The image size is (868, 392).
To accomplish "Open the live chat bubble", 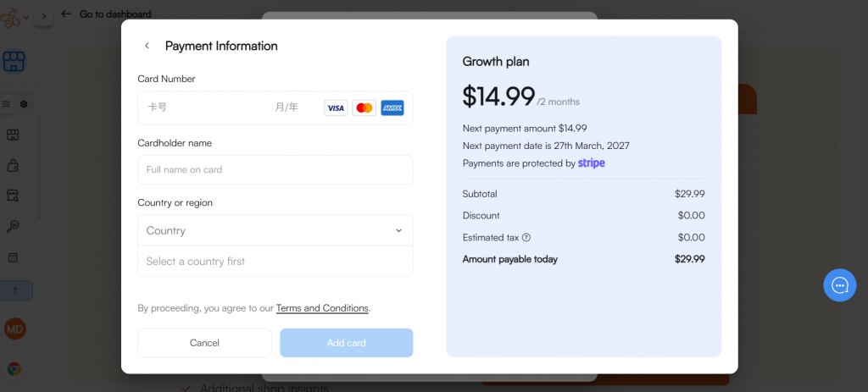I will click(x=839, y=284).
